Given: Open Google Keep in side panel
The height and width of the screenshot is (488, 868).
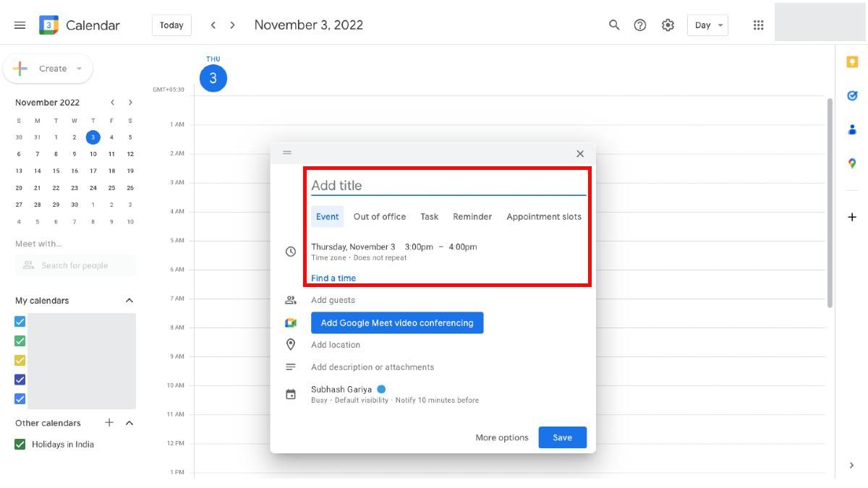Looking at the screenshot, I should [x=852, y=62].
